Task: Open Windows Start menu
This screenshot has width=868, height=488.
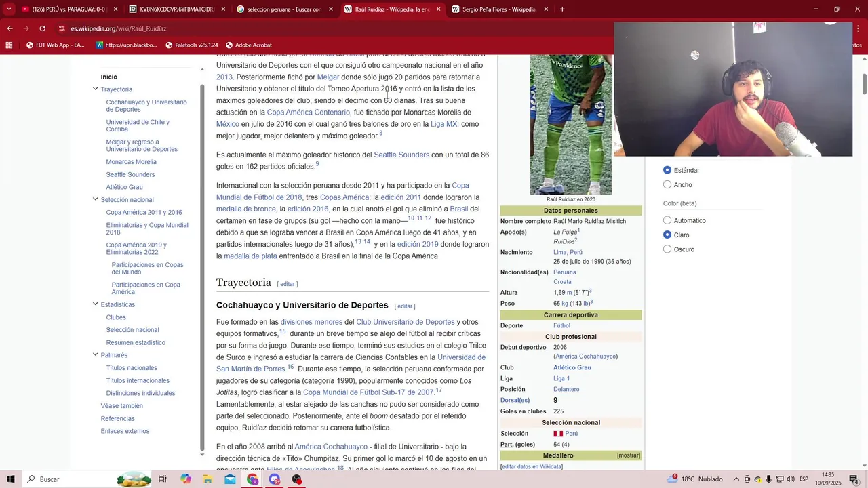Action: click(x=10, y=479)
